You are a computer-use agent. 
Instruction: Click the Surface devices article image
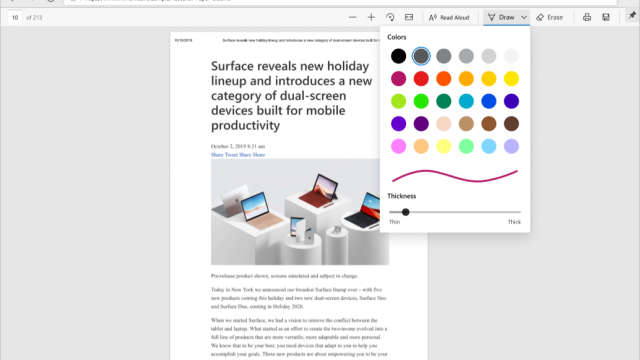pos(300,212)
